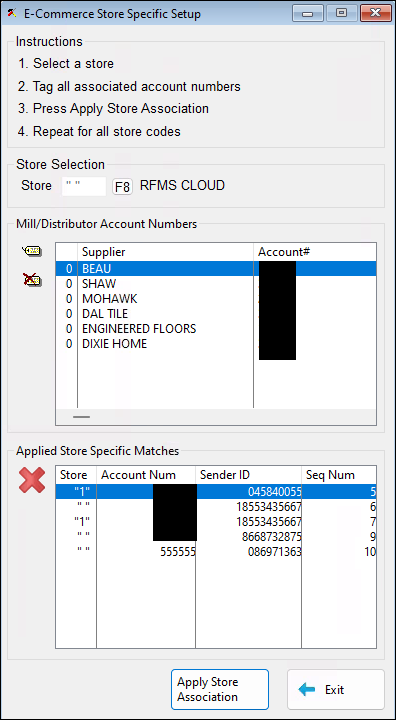
Task: Select the DIXIE HOME supplier row
Action: (x=216, y=343)
